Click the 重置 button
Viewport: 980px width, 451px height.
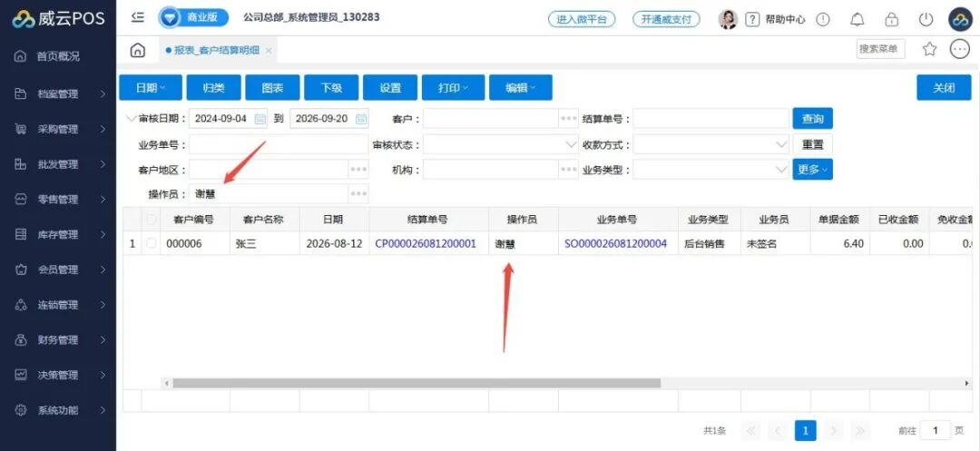click(812, 144)
